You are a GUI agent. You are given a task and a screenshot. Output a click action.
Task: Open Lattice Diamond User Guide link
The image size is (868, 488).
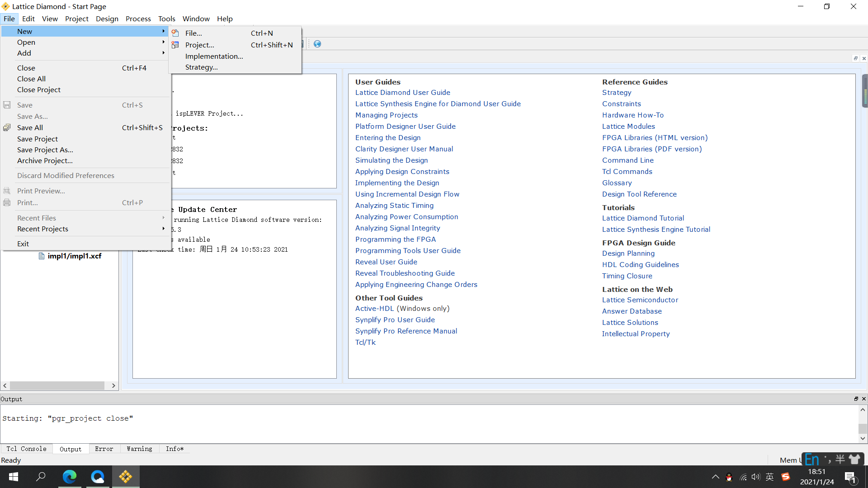[402, 92]
